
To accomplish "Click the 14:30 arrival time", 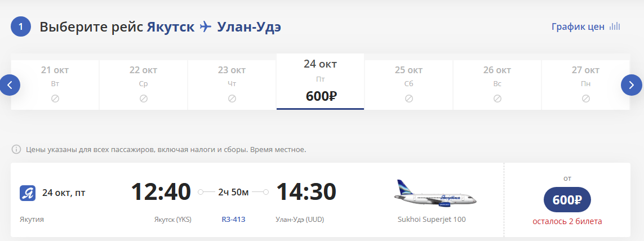I will [x=305, y=192].
